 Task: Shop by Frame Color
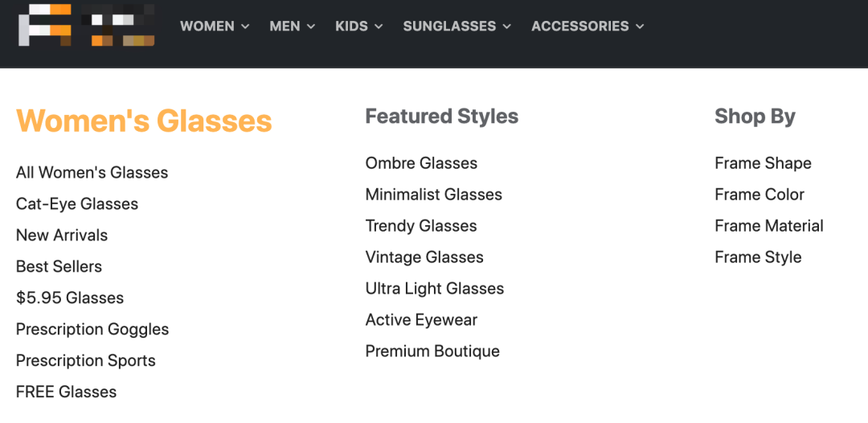click(759, 195)
